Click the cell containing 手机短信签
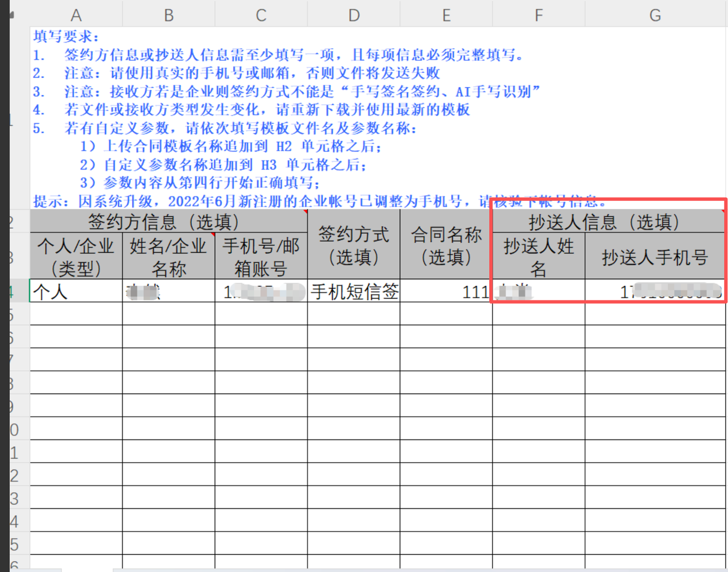This screenshot has width=728, height=572. 354,291
